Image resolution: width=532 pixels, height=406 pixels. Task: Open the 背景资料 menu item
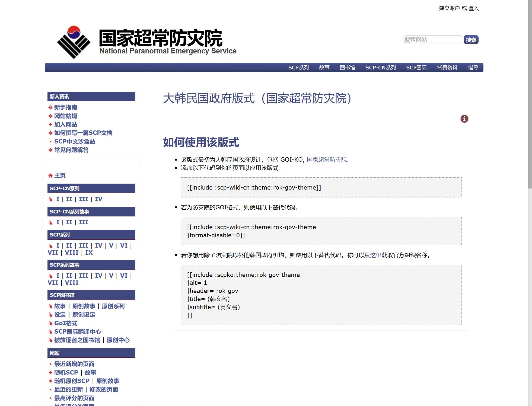click(x=447, y=68)
